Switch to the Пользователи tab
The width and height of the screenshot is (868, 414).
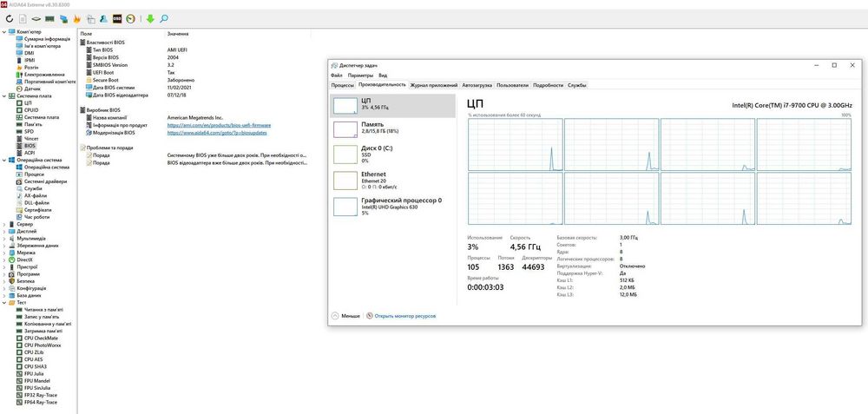[513, 85]
